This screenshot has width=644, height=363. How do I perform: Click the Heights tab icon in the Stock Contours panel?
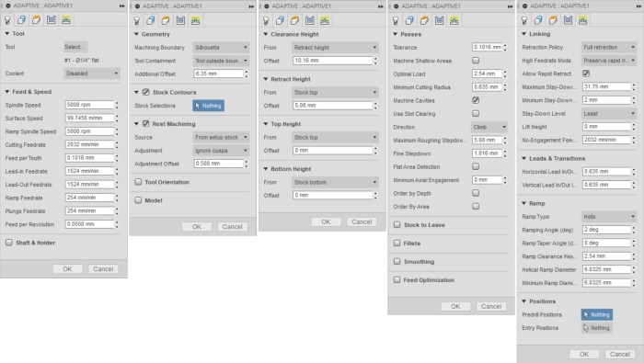(166, 20)
